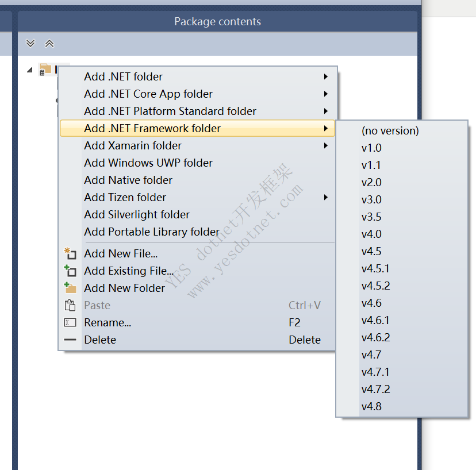Click Add New File menu entry
The height and width of the screenshot is (470, 476).
point(197,253)
